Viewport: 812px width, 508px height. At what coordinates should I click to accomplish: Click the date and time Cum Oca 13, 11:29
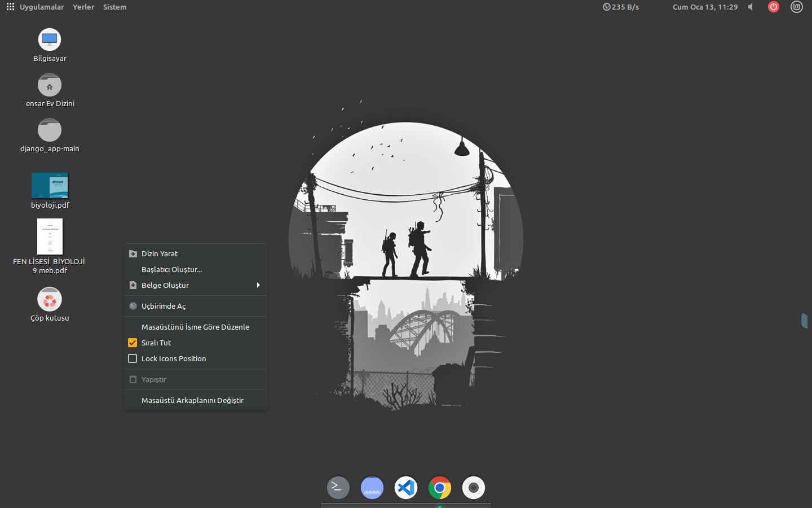coord(705,7)
